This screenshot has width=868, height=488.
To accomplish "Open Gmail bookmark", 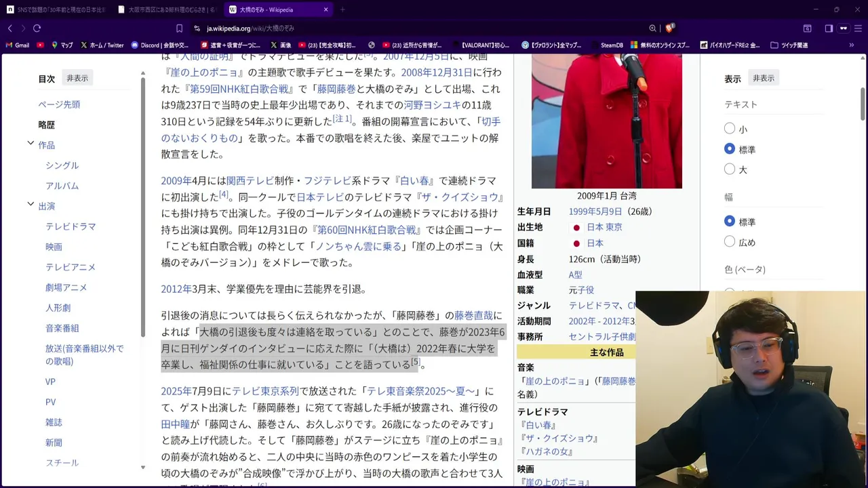I will click(18, 45).
